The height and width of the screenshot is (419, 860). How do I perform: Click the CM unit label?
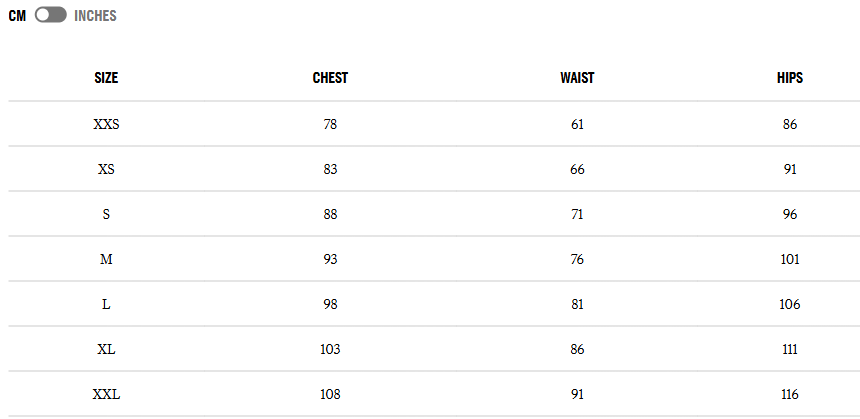[x=17, y=16]
